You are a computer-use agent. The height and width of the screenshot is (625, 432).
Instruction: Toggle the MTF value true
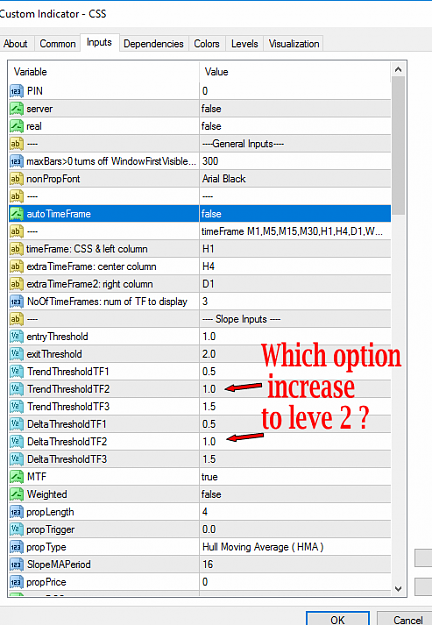tap(295, 477)
